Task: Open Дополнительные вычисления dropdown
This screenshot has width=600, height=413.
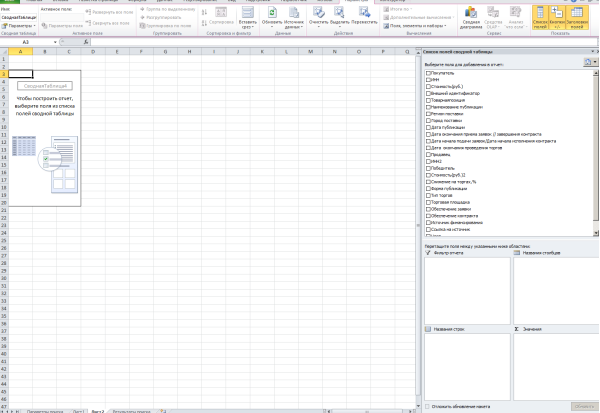Action: coord(419,17)
